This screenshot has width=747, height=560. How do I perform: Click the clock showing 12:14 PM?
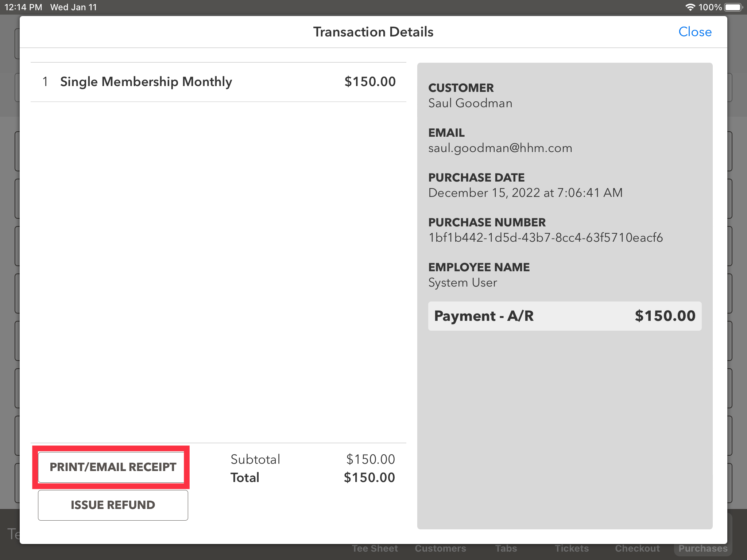pos(23,7)
